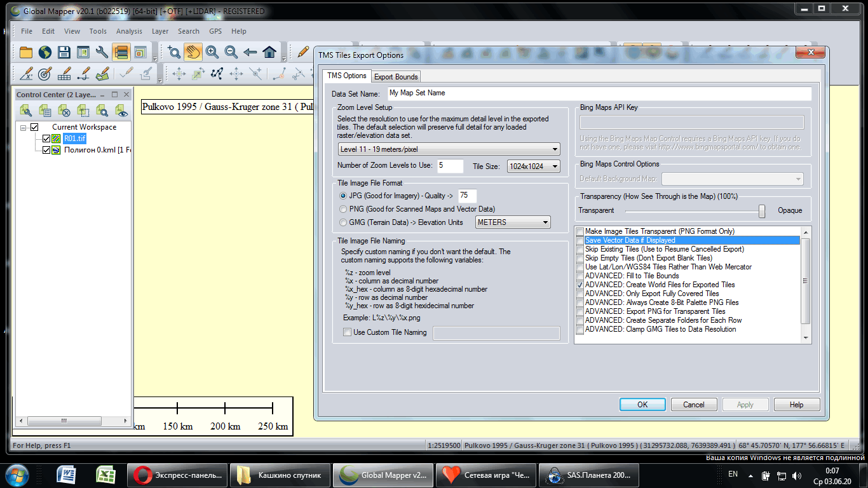Click the Cancel button in export dialog
This screenshot has width=868, height=488.
[694, 405]
